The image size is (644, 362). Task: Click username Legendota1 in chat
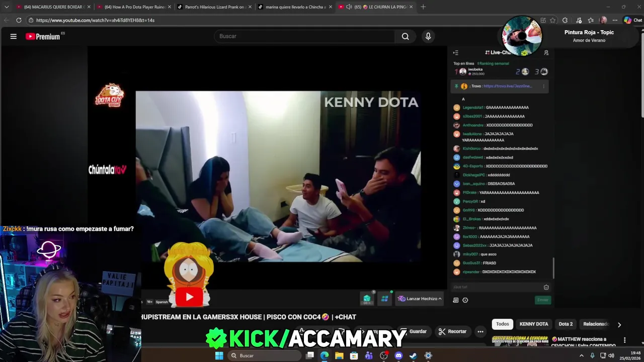(x=472, y=108)
